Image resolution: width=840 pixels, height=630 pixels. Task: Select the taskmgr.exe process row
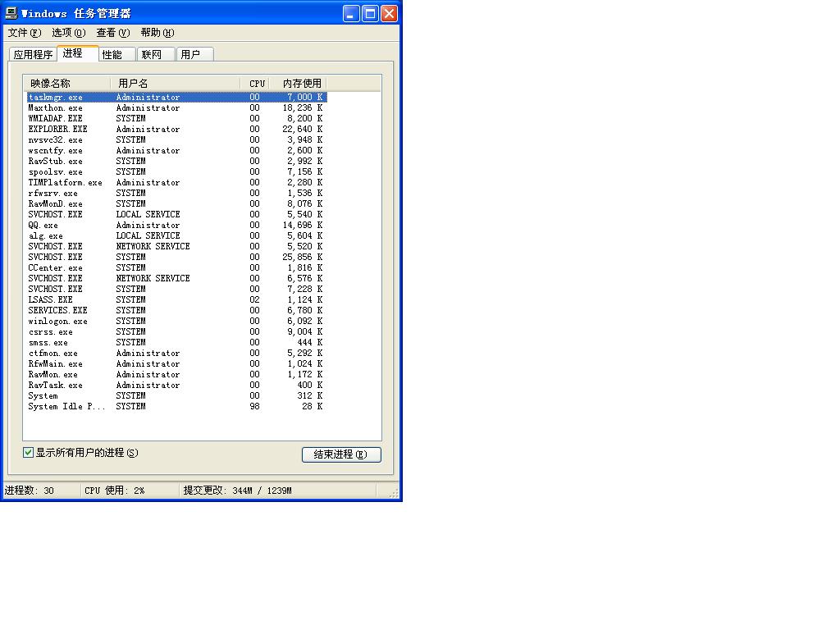[x=177, y=97]
